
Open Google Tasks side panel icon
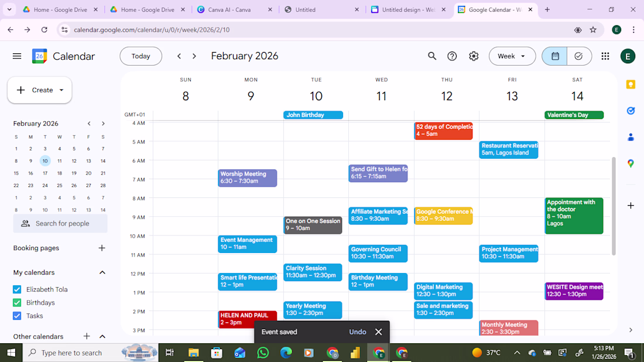tap(631, 111)
